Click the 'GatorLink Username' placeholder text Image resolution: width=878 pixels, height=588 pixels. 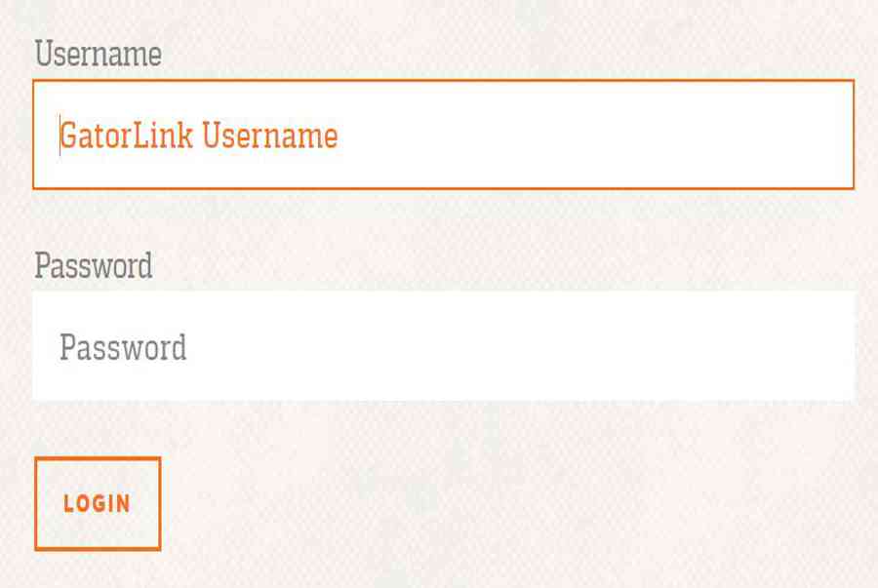199,136
